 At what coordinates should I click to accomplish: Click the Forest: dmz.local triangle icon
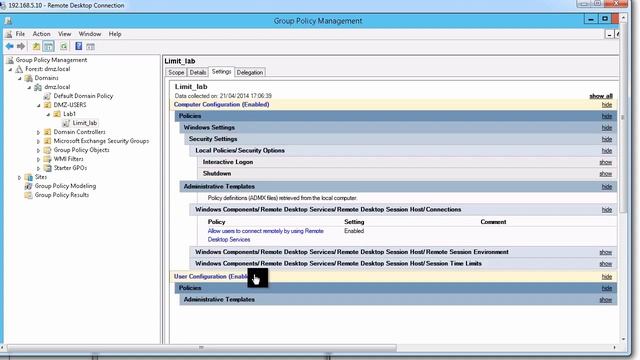(x=19, y=69)
